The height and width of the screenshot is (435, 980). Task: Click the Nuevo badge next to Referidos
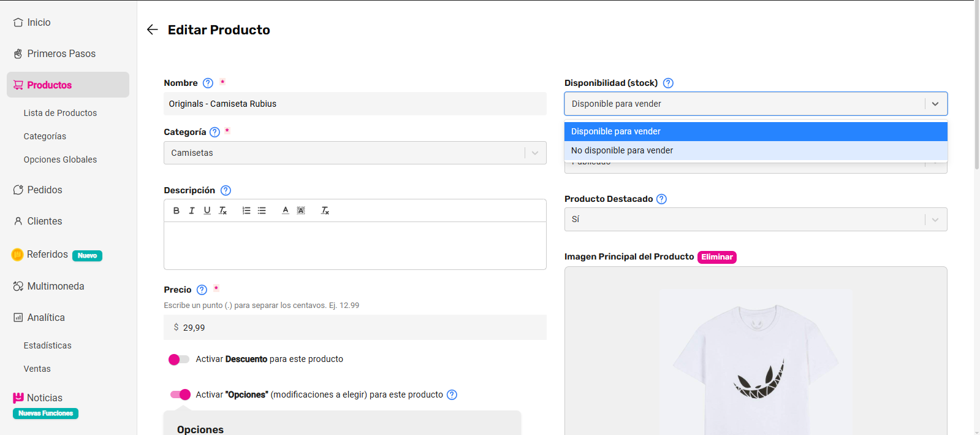tap(87, 256)
